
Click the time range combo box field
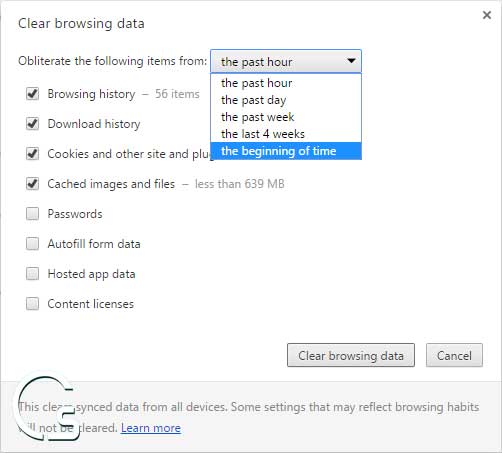pyautogui.click(x=286, y=61)
